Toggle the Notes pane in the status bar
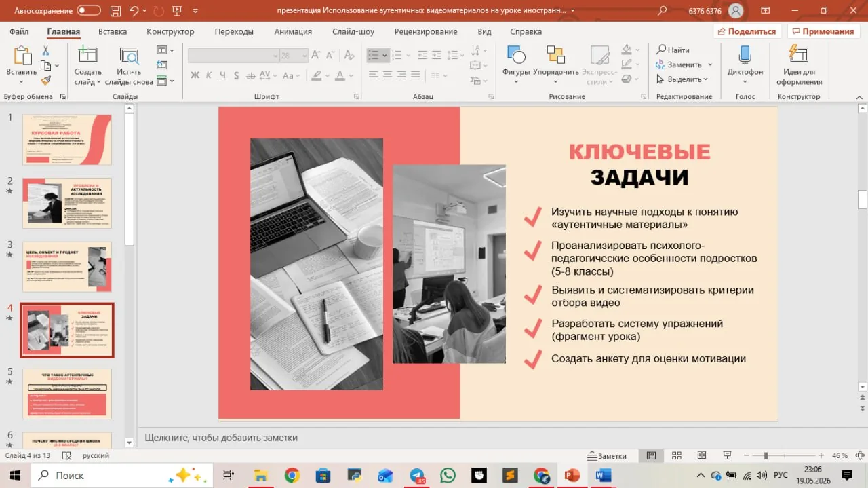Screen dimensions: 868x488 coord(608,456)
